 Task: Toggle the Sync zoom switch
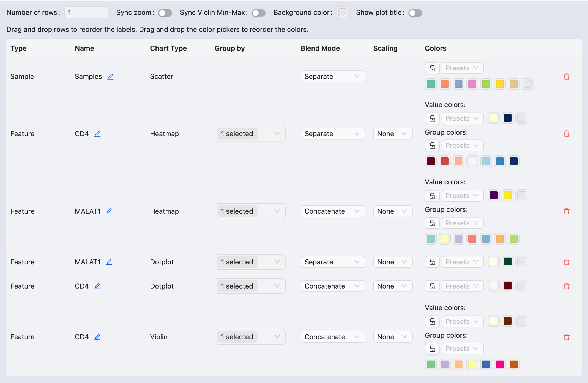(165, 13)
